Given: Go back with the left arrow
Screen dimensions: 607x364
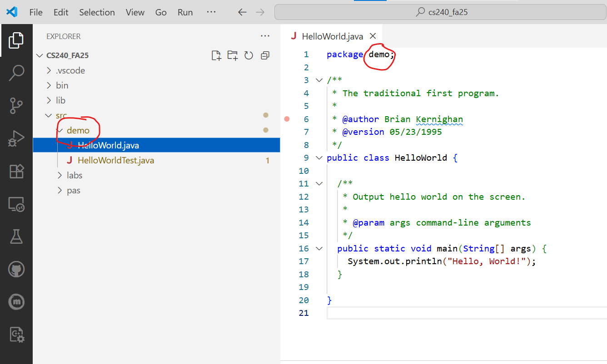Looking at the screenshot, I should tap(243, 12).
